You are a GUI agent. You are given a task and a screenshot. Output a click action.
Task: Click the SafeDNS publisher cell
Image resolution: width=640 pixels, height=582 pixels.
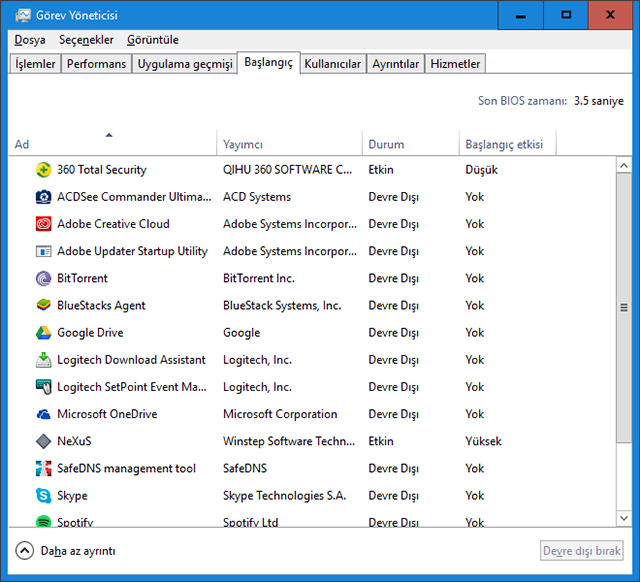pos(245,469)
